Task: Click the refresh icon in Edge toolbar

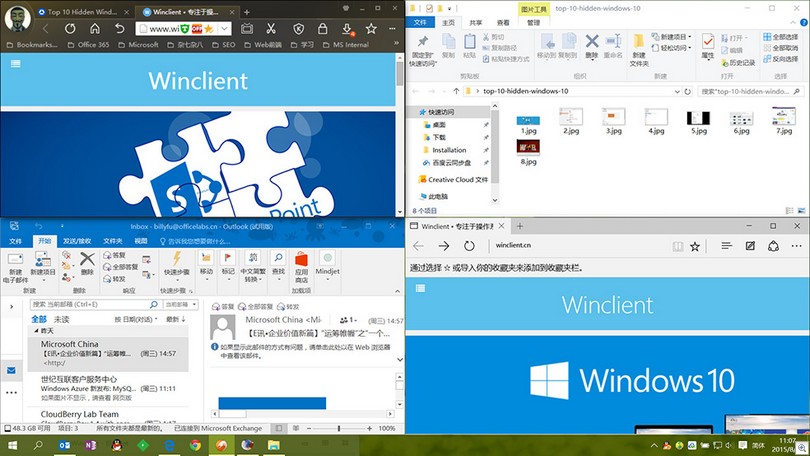Action: point(469,246)
